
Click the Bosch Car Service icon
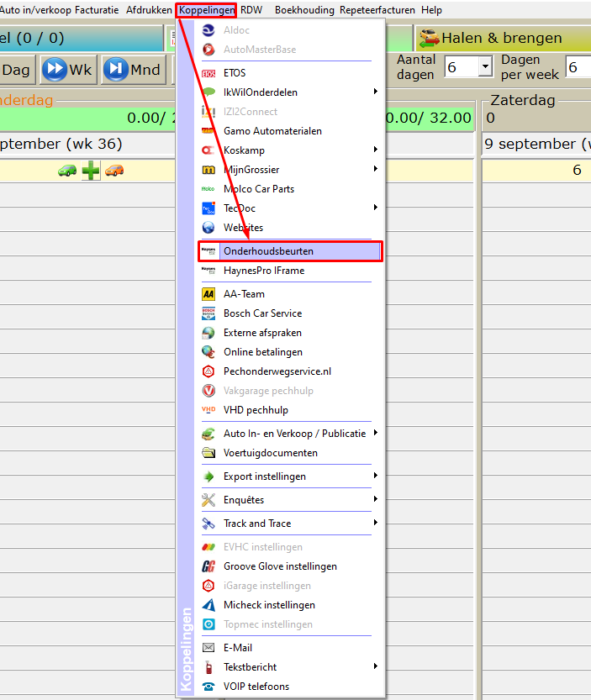coord(208,313)
